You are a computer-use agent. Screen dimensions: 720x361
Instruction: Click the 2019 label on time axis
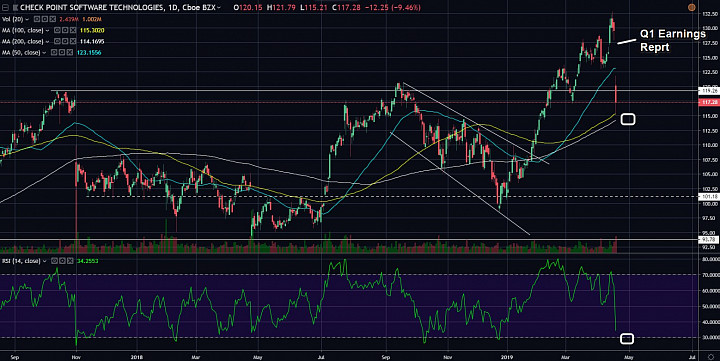pos(507,357)
